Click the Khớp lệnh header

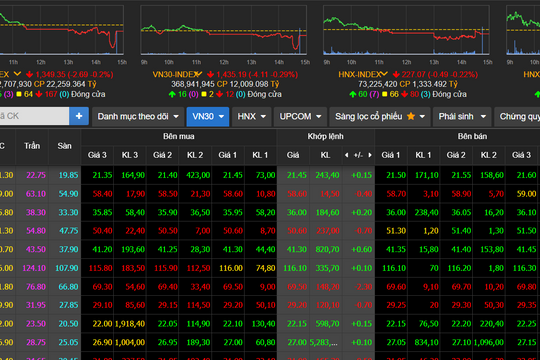(325, 136)
